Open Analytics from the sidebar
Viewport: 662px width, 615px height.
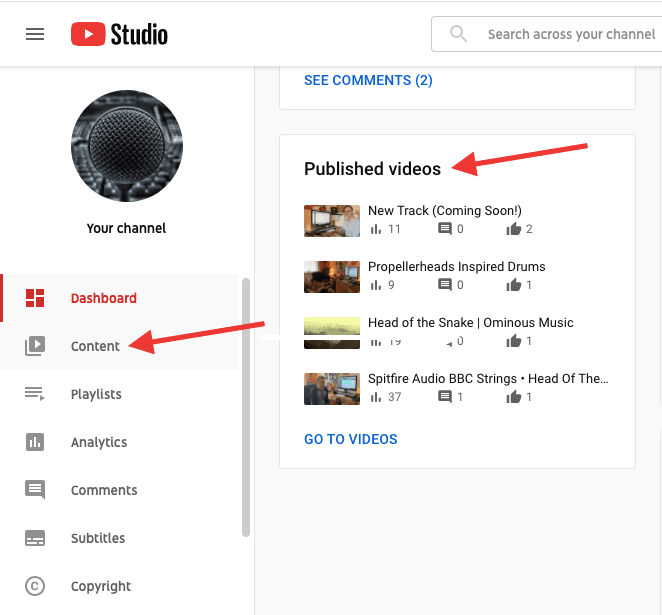tap(119, 442)
